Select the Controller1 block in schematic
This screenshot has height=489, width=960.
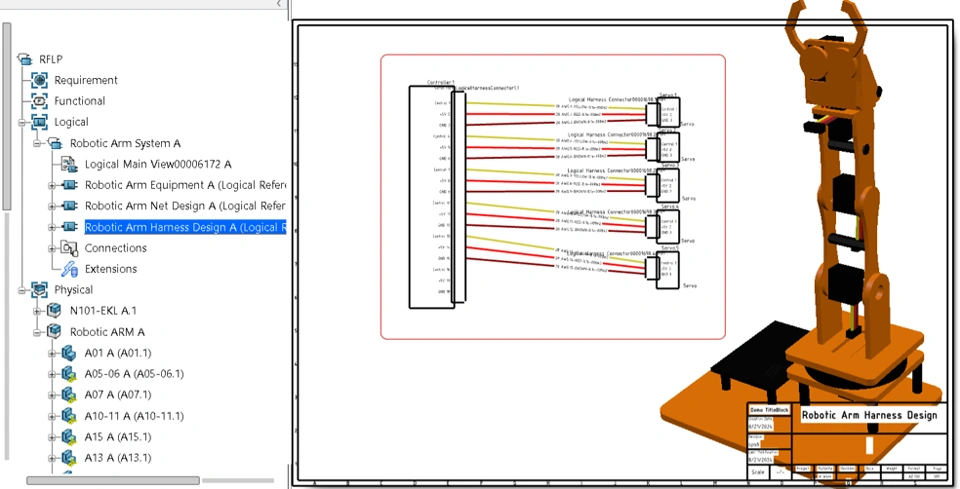coord(432,197)
